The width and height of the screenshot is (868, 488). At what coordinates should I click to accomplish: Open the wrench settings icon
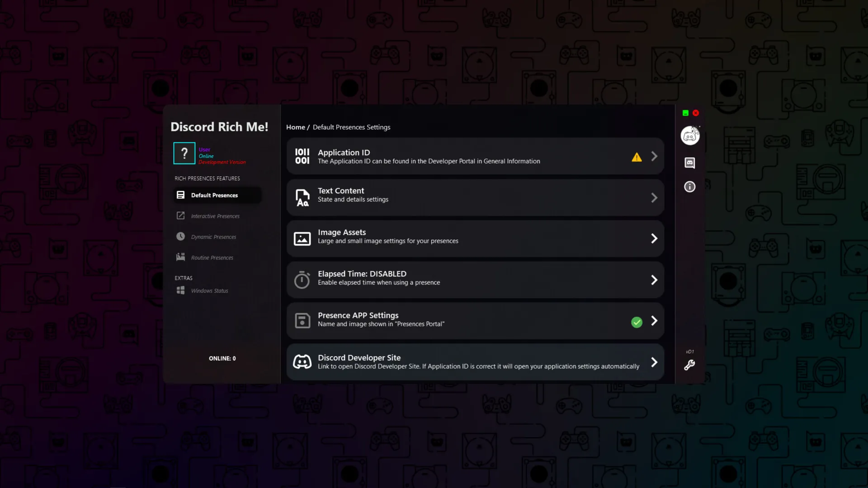click(x=689, y=365)
